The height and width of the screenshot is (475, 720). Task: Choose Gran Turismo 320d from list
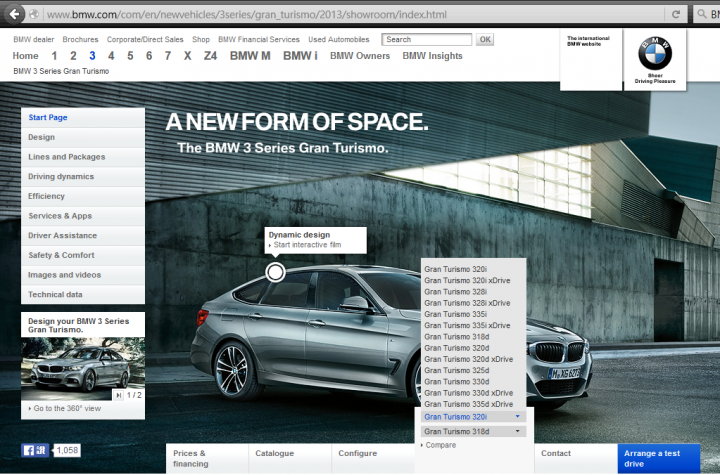pyautogui.click(x=456, y=348)
